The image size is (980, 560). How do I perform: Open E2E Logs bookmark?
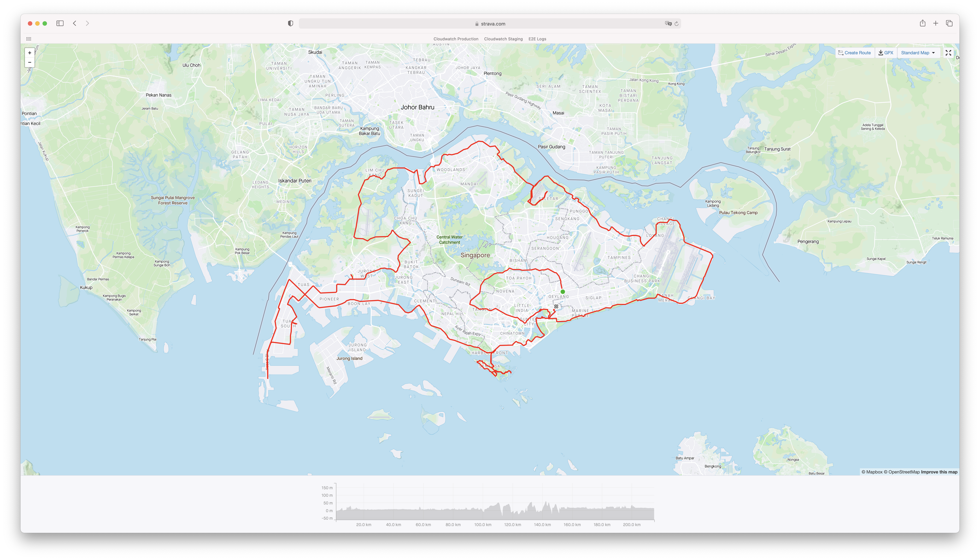pos(537,39)
